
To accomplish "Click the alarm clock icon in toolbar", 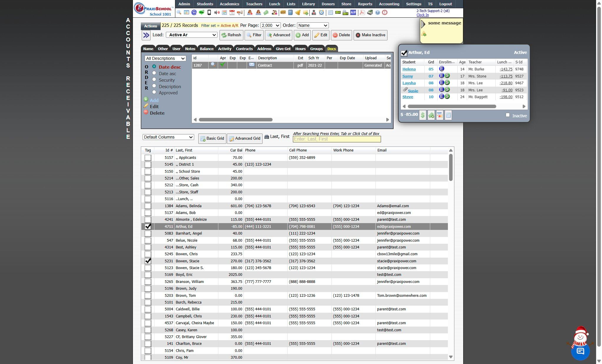I will pos(321,12).
